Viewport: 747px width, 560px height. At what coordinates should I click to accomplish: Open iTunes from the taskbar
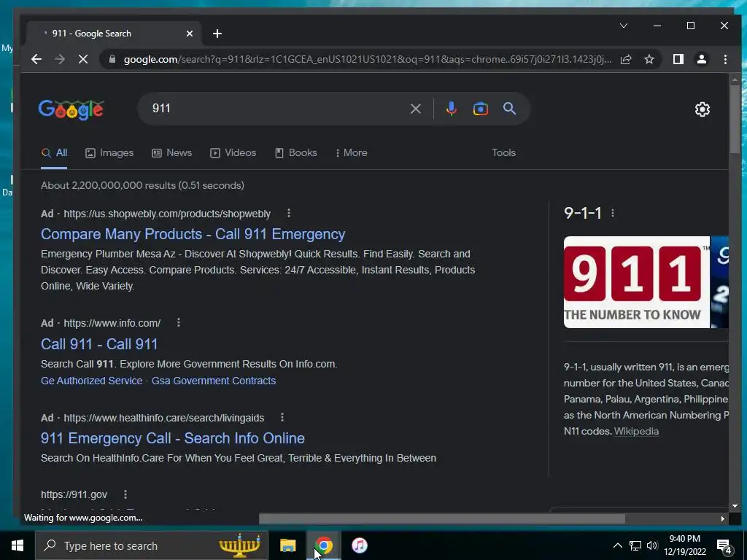pos(360,545)
